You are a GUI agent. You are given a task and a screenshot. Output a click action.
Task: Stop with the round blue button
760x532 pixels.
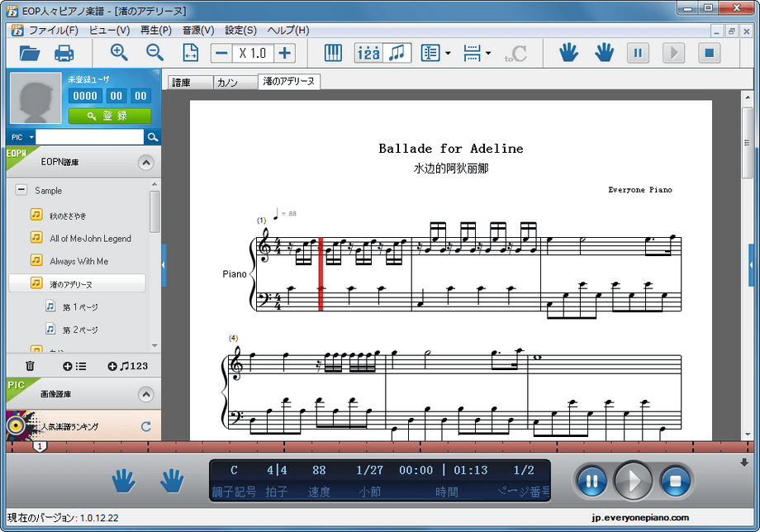point(675,481)
